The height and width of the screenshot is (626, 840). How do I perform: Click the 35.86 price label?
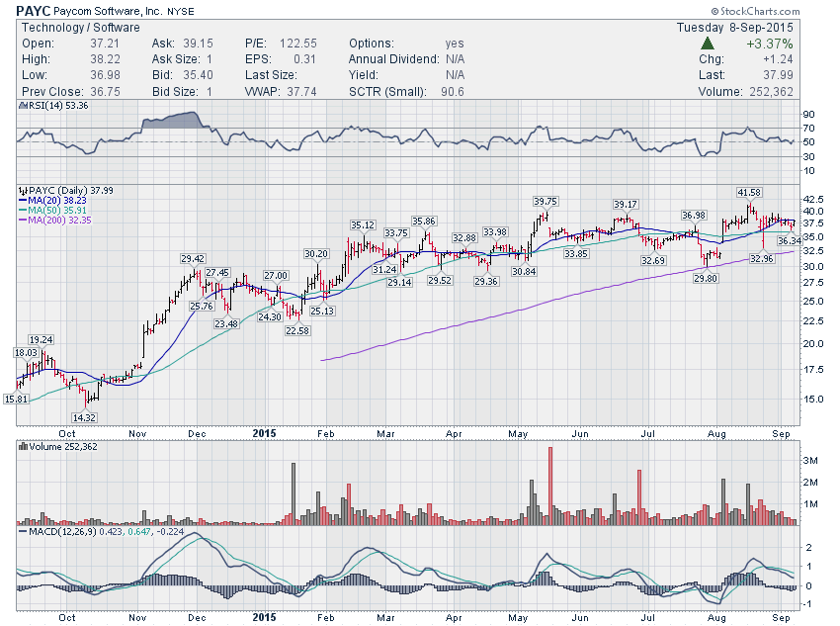tap(423, 221)
